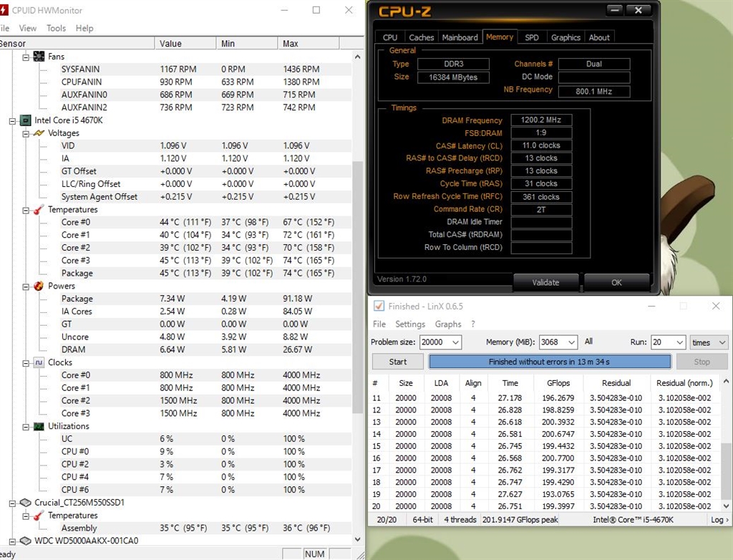The height and width of the screenshot is (560, 733).
Task: Click the Voltages lightning icon
Action: pos(39,133)
